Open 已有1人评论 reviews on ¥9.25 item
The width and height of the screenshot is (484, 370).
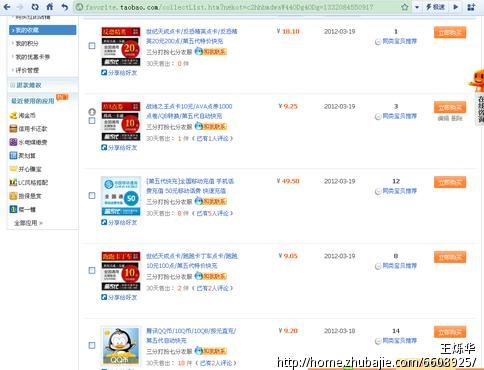tap(213, 138)
